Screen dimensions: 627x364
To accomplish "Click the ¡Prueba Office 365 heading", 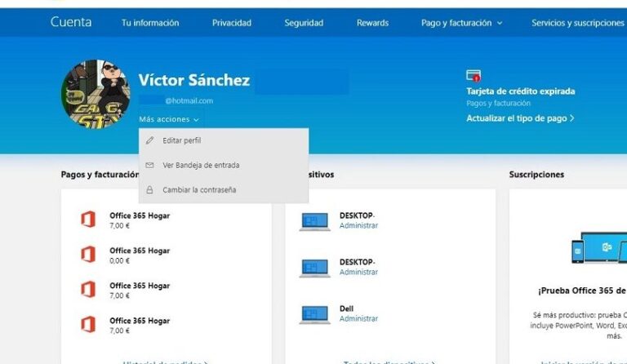I will 582,291.
